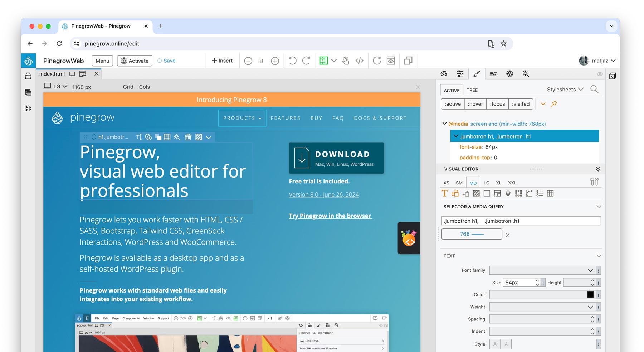This screenshot has height=352, width=644.
Task: Undo the last edit
Action: (x=292, y=61)
